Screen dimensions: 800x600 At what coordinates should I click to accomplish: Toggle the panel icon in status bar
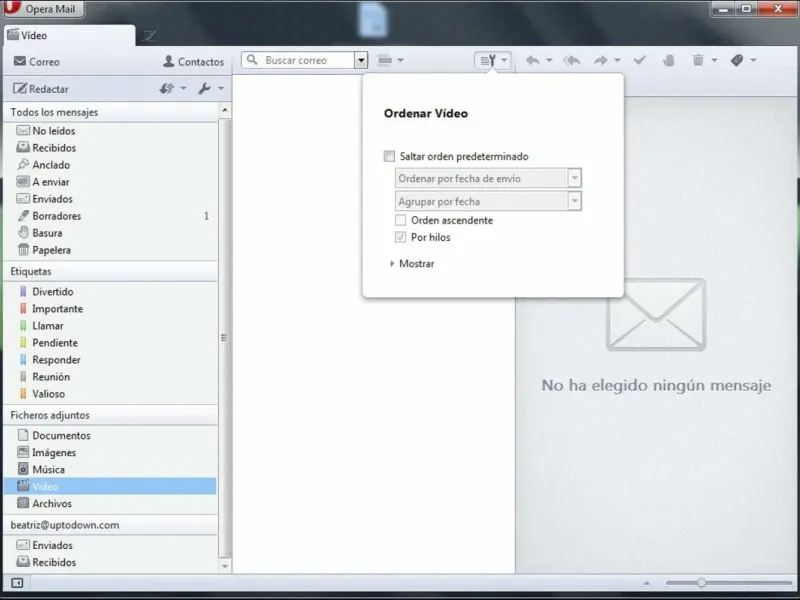[17, 583]
